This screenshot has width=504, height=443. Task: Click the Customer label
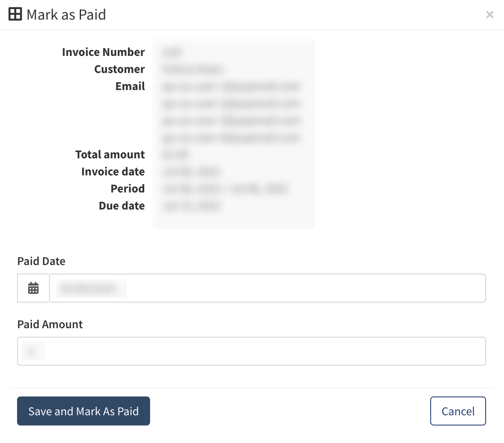120,69
